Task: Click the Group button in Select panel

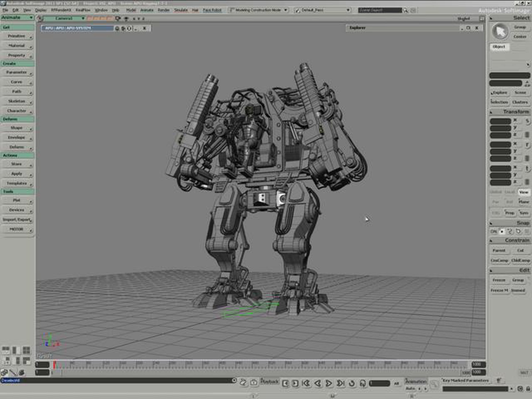Action: pos(520,27)
